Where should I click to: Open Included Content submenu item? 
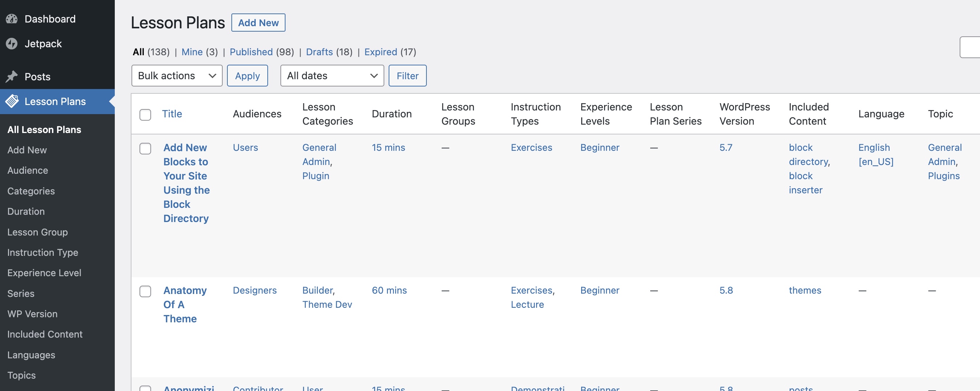[x=45, y=334]
